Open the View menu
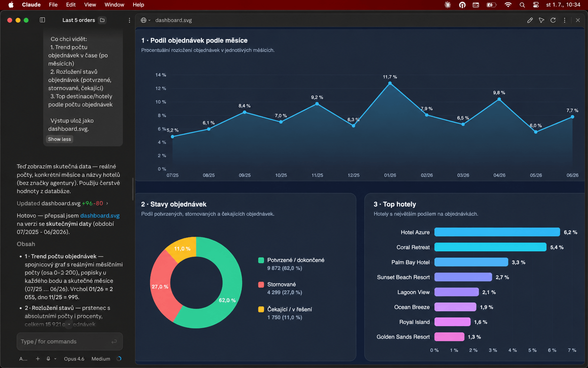Image resolution: width=588 pixels, height=368 pixels. pos(90,5)
